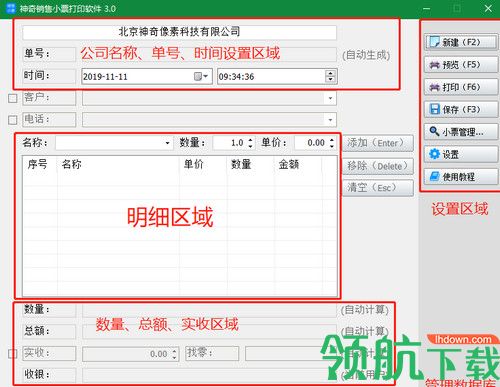Click the gear icon on 设置
The height and width of the screenshot is (387, 500).
click(434, 154)
